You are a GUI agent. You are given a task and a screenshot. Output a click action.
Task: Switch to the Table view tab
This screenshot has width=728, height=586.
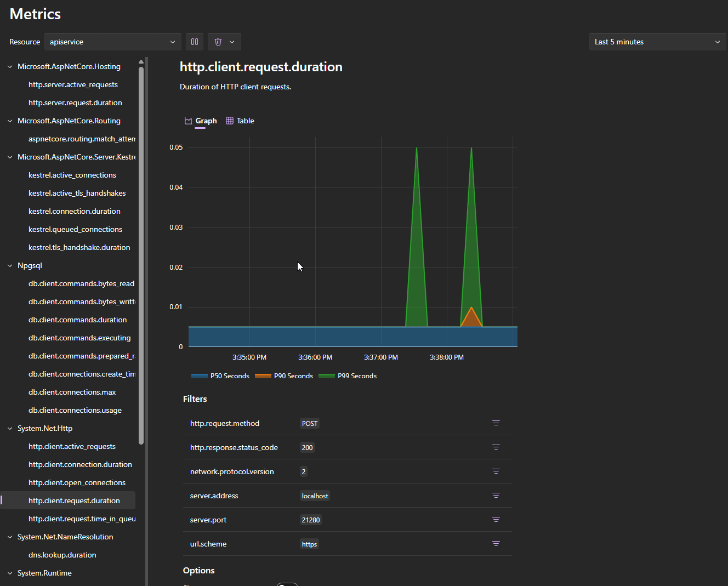(x=245, y=120)
